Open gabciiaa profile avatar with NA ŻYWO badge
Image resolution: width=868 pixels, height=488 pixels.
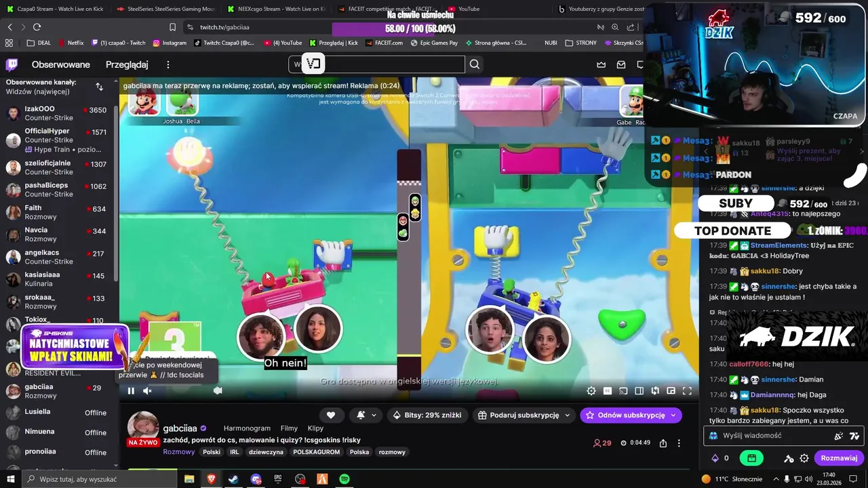(143, 428)
